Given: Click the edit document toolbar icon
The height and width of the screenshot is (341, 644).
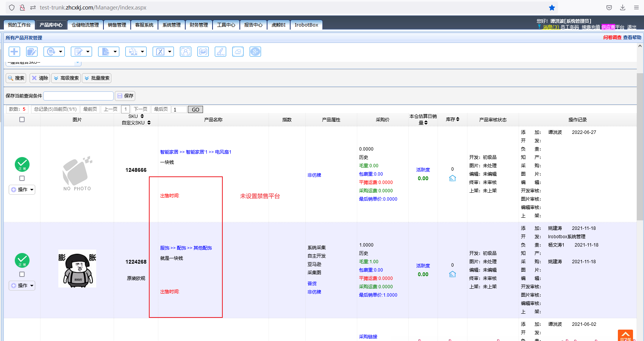Looking at the screenshot, I should click(x=32, y=52).
